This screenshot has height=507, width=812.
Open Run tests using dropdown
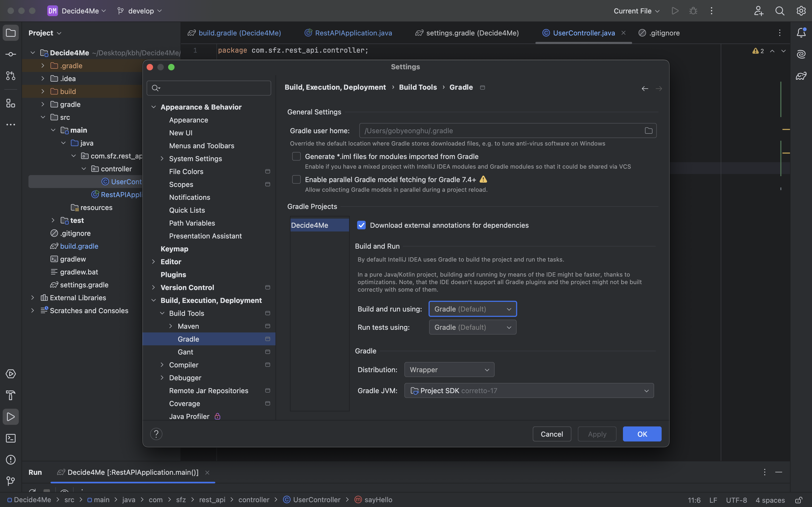[473, 327]
